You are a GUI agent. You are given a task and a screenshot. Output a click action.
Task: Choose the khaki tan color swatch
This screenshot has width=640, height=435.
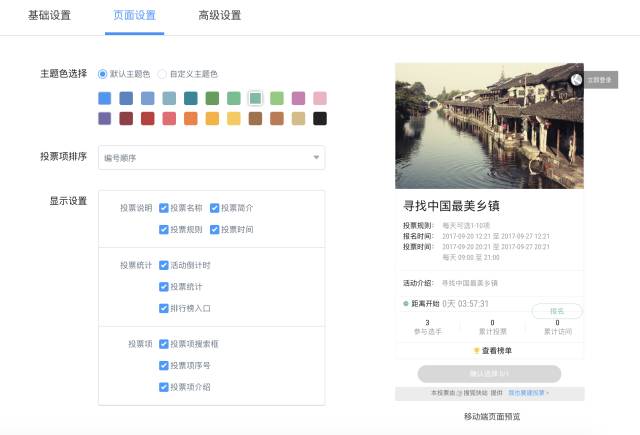[298, 119]
